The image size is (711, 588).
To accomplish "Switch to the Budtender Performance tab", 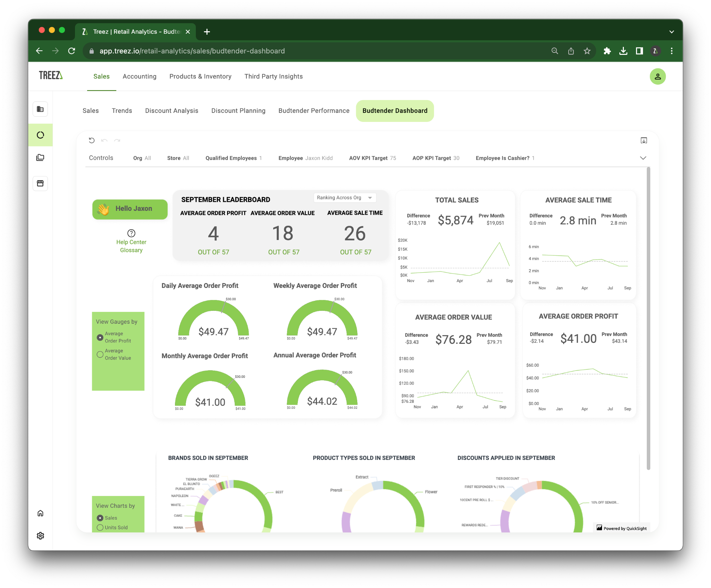I will pyautogui.click(x=313, y=110).
